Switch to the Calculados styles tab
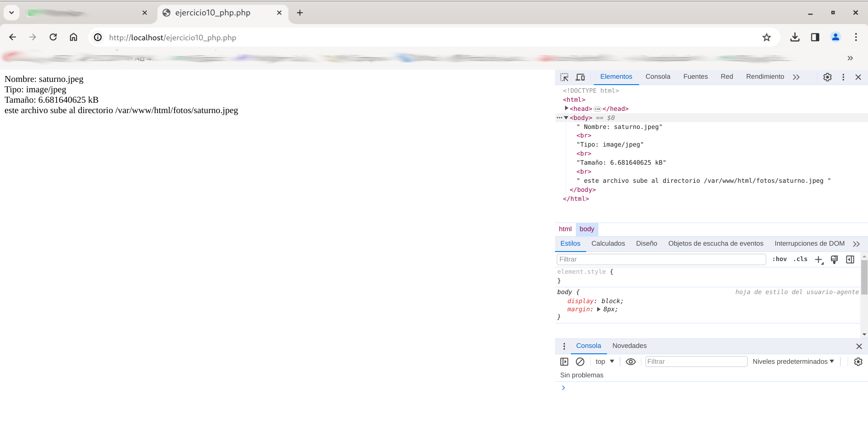Image resolution: width=868 pixels, height=447 pixels. click(x=608, y=243)
